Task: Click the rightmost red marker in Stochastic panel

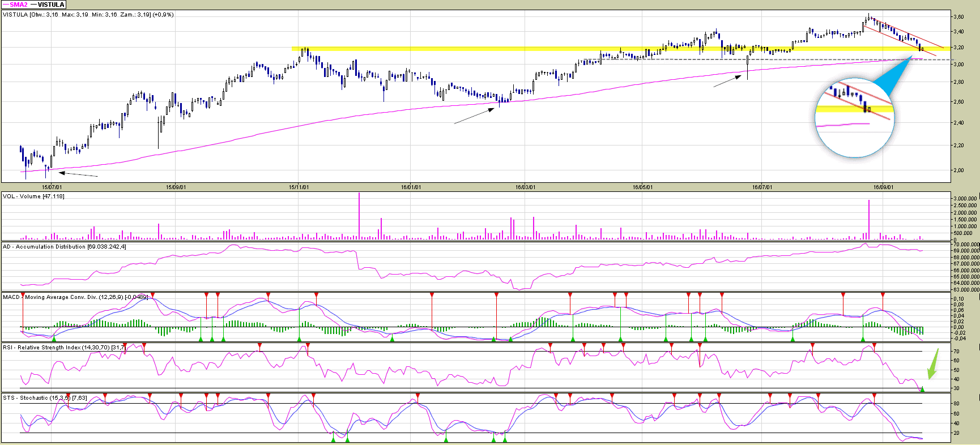Action: [874, 396]
